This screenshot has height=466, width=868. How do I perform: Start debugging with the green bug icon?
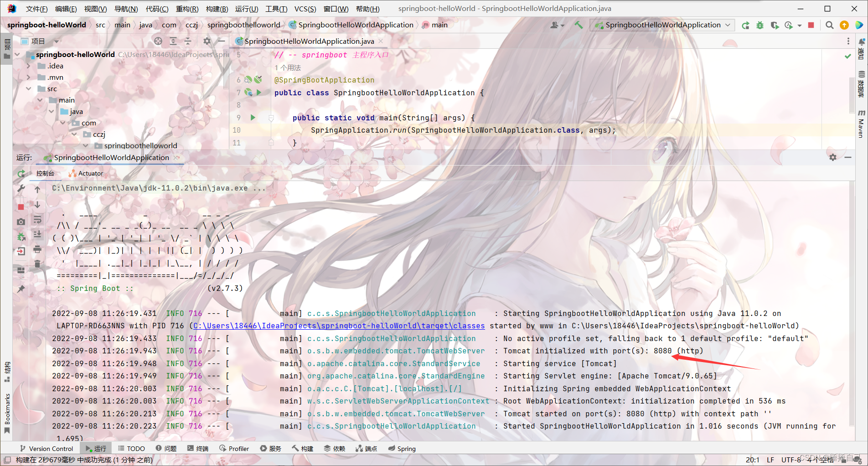(759, 26)
